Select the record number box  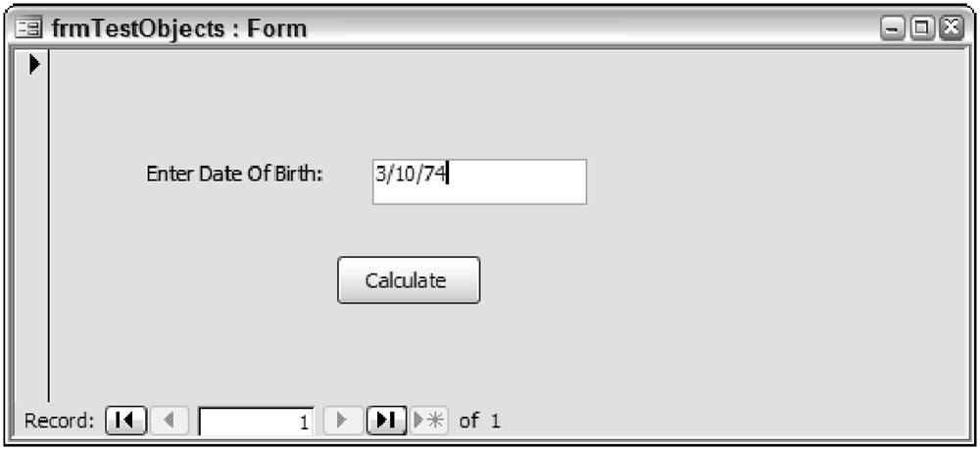pyautogui.click(x=258, y=422)
